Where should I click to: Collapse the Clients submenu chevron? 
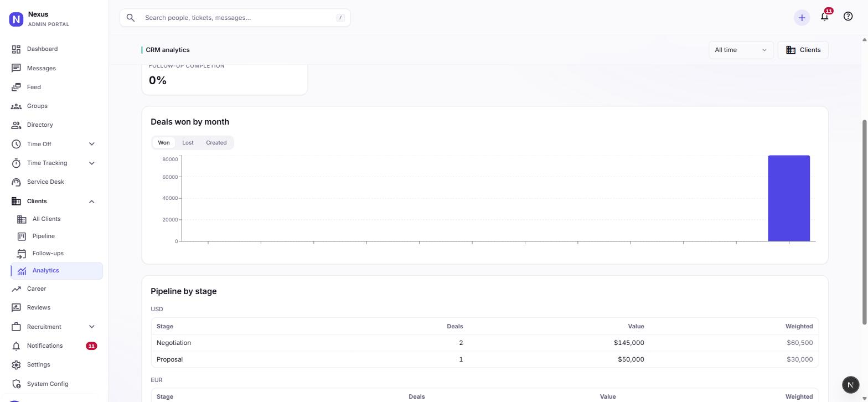click(91, 202)
